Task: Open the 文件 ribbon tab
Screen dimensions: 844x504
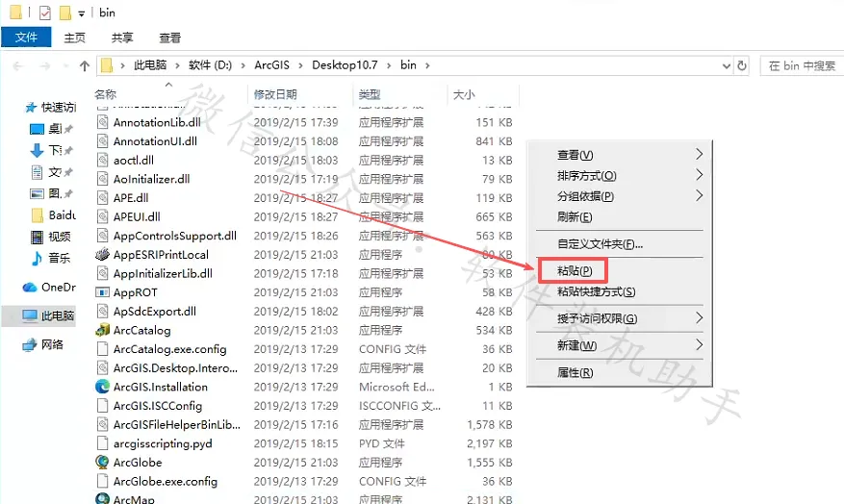Action: click(26, 38)
